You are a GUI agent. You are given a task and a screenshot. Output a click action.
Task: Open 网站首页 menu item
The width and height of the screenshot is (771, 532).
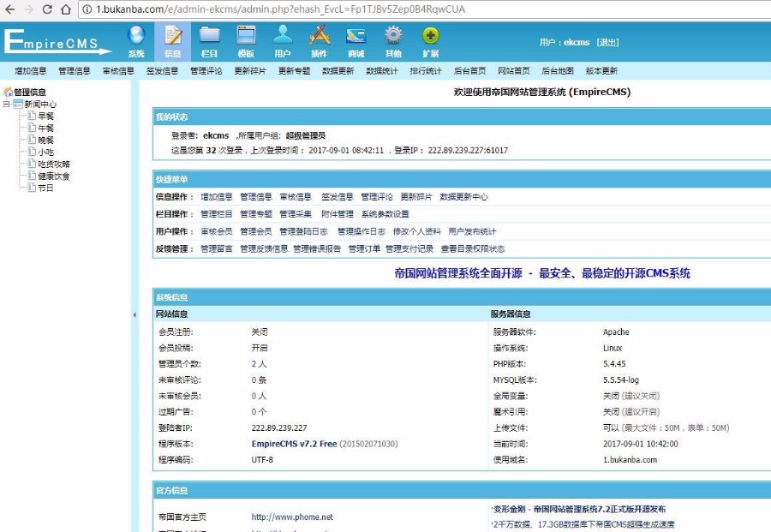pyautogui.click(x=514, y=71)
